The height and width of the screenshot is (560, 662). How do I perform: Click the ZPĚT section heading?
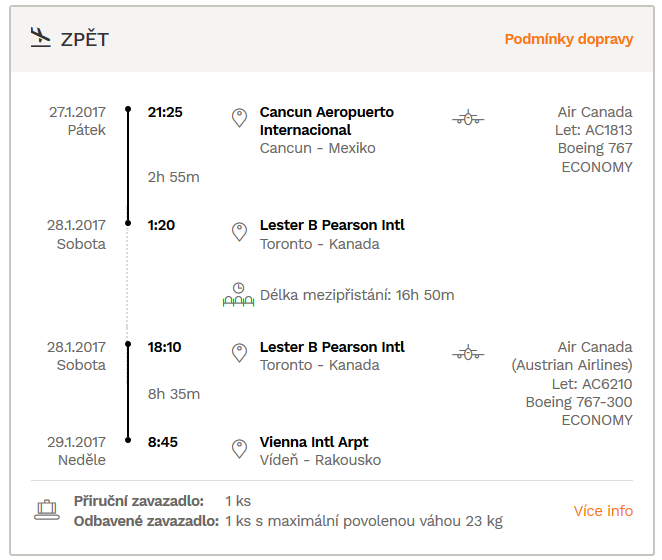[x=85, y=40]
